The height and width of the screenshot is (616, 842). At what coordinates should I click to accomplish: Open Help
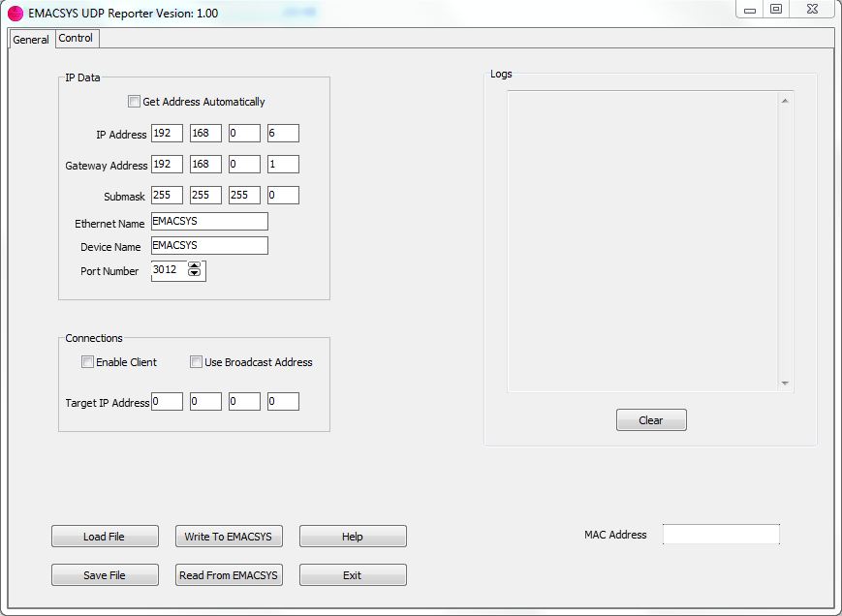point(353,537)
